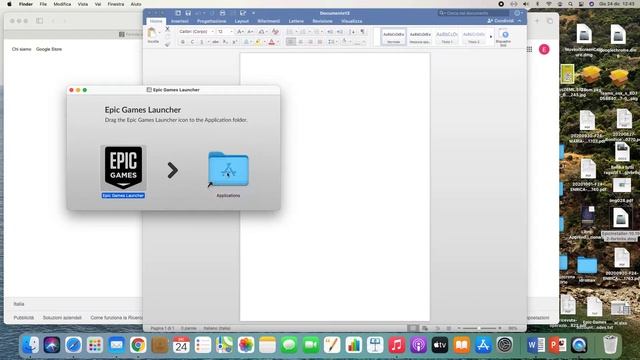Click the sort icon in Word ribbon
Screen dimensions: 640x360
pyautogui.click(x=353, y=31)
